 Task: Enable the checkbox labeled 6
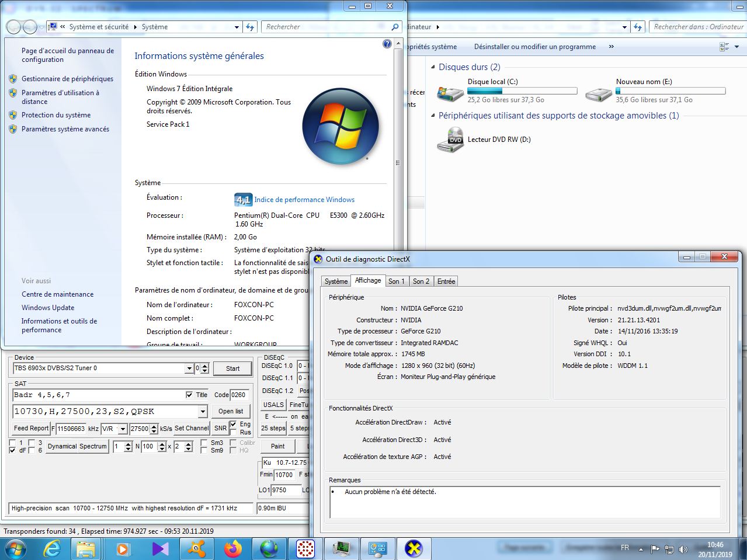click(x=32, y=450)
